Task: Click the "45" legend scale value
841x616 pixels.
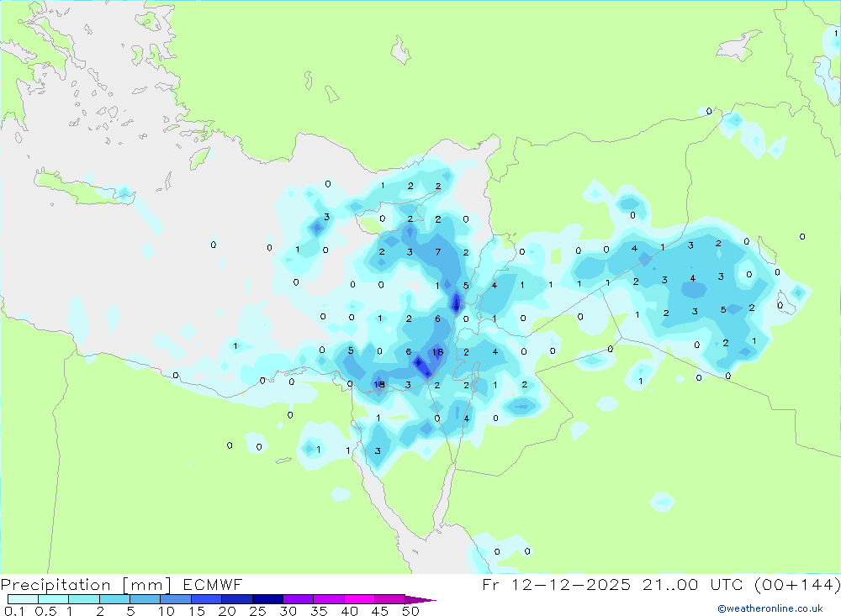Action: [x=380, y=611]
